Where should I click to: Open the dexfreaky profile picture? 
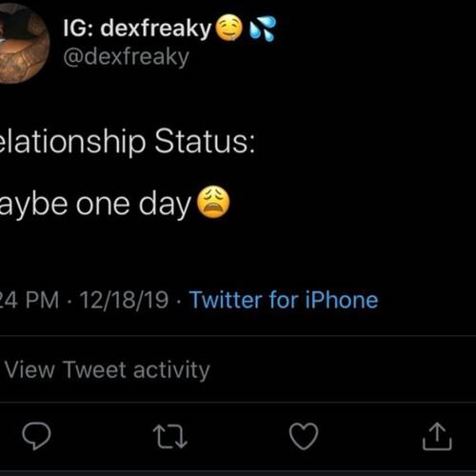click(x=22, y=45)
